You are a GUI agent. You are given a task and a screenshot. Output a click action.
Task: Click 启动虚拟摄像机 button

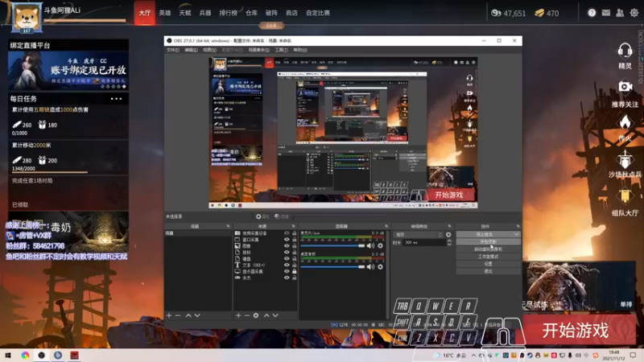(488, 249)
